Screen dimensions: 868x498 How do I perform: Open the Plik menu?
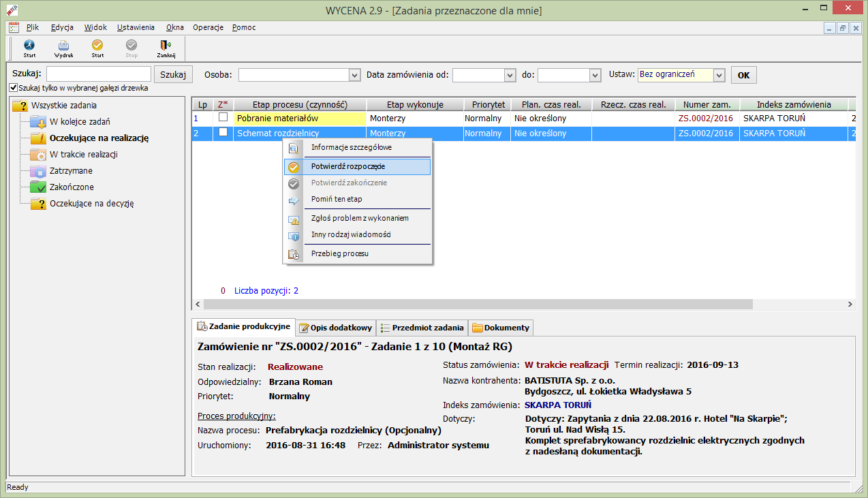pyautogui.click(x=33, y=27)
